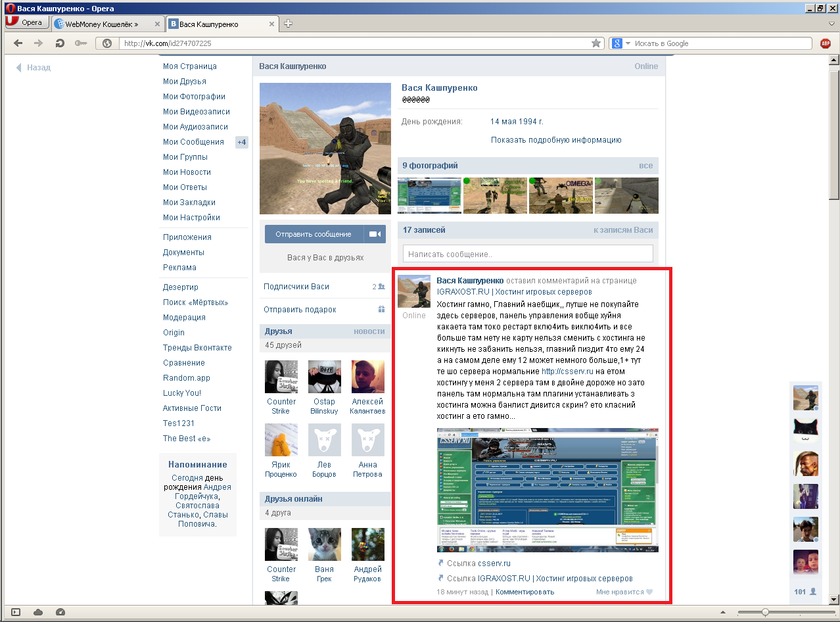Click the ABP adblock icon
Screen dimensions: 840x622
pos(826,43)
